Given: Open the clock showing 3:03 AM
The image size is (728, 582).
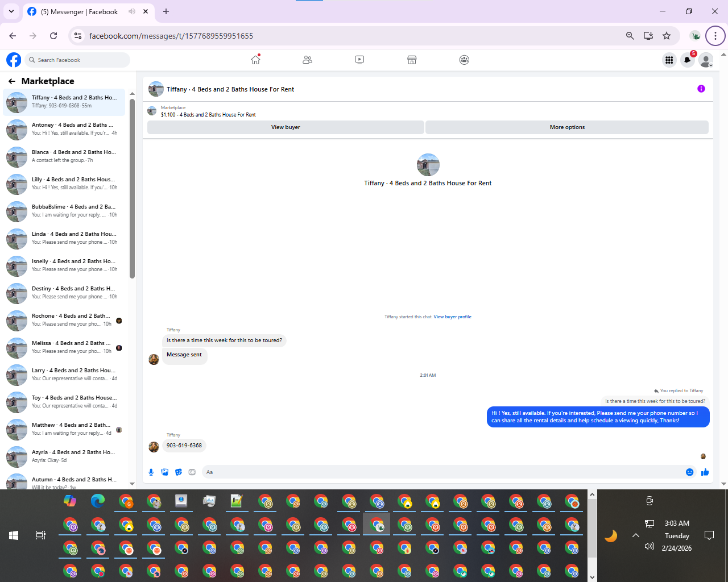Looking at the screenshot, I should [677, 523].
